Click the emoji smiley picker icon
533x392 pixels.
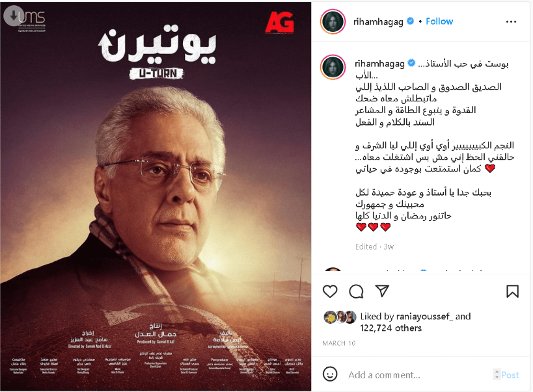pos(330,374)
